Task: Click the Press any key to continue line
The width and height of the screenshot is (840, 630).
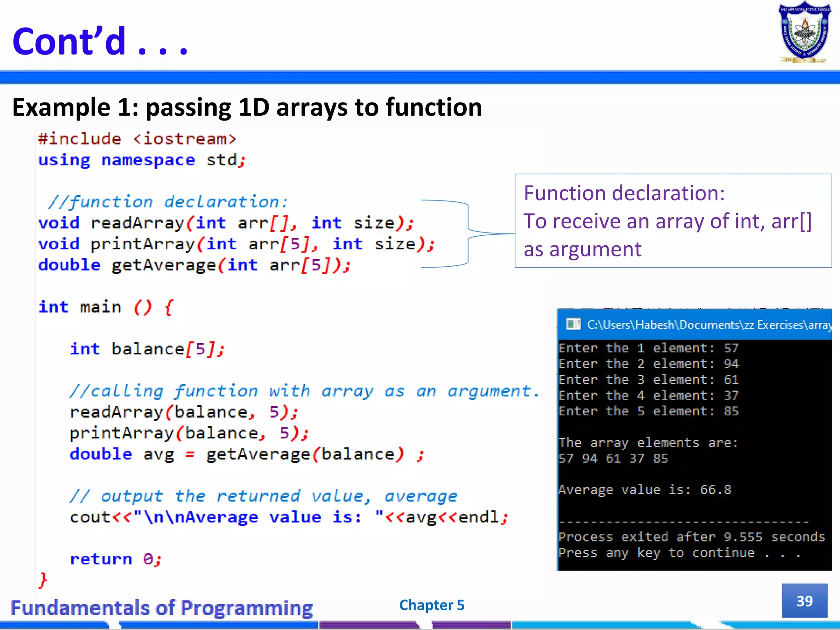Action: click(679, 553)
